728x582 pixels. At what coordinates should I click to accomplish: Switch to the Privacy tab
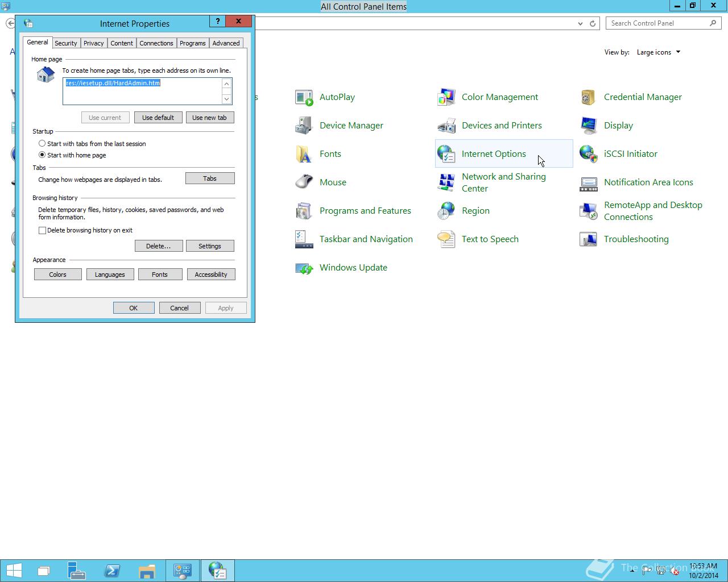[x=94, y=43]
